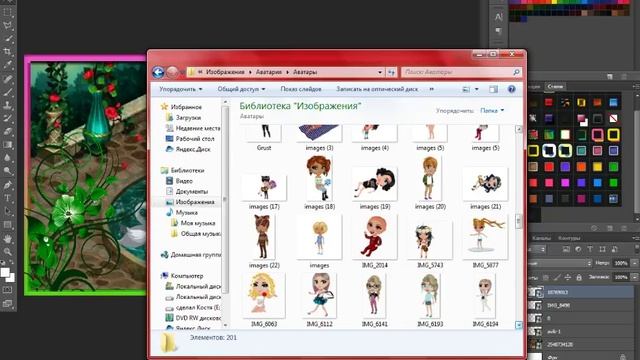Set the white foreground color in Photoshop
This screenshot has width=640, height=360.
5,273
